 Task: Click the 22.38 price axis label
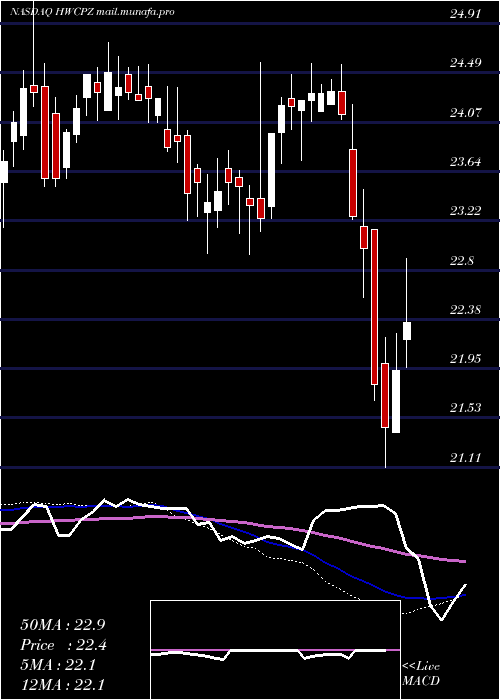[465, 310]
